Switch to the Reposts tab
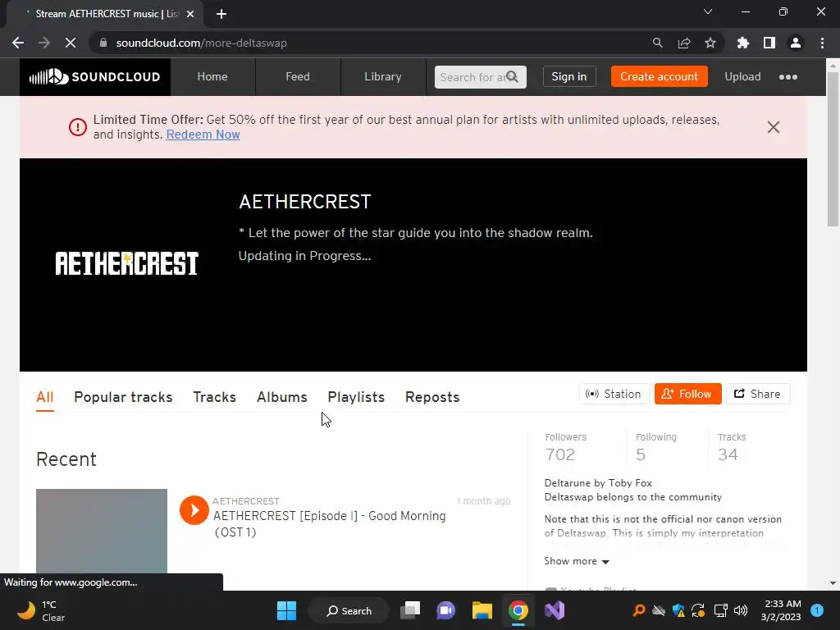Viewport: 840px width, 630px height. [432, 397]
